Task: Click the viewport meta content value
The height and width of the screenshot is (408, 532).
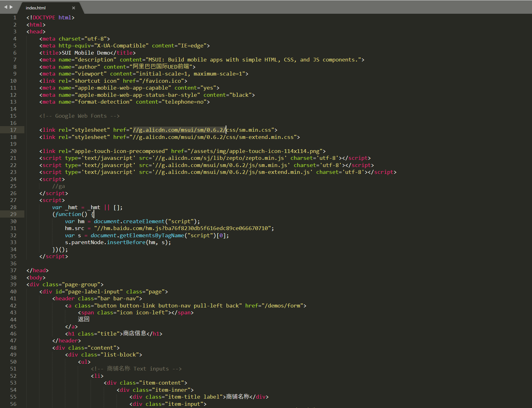Action: tap(191, 74)
